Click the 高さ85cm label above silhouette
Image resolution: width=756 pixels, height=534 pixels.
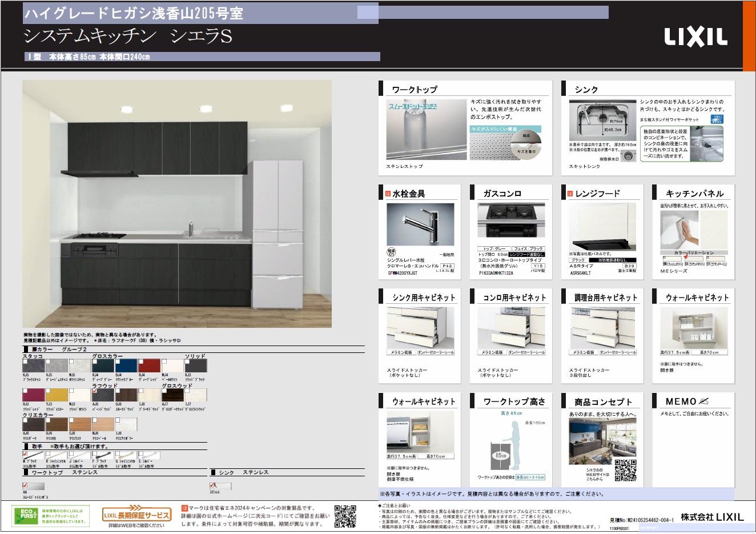(511, 413)
